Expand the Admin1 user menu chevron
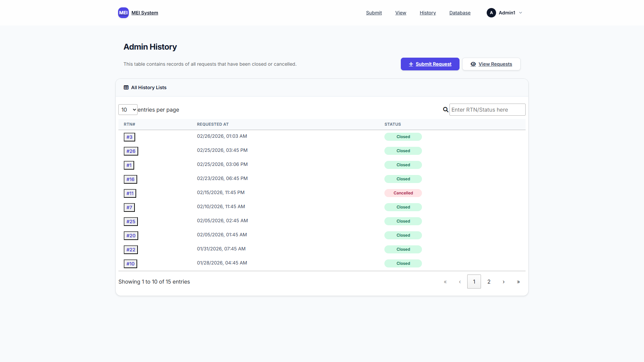The height and width of the screenshot is (362, 644). [x=521, y=13]
